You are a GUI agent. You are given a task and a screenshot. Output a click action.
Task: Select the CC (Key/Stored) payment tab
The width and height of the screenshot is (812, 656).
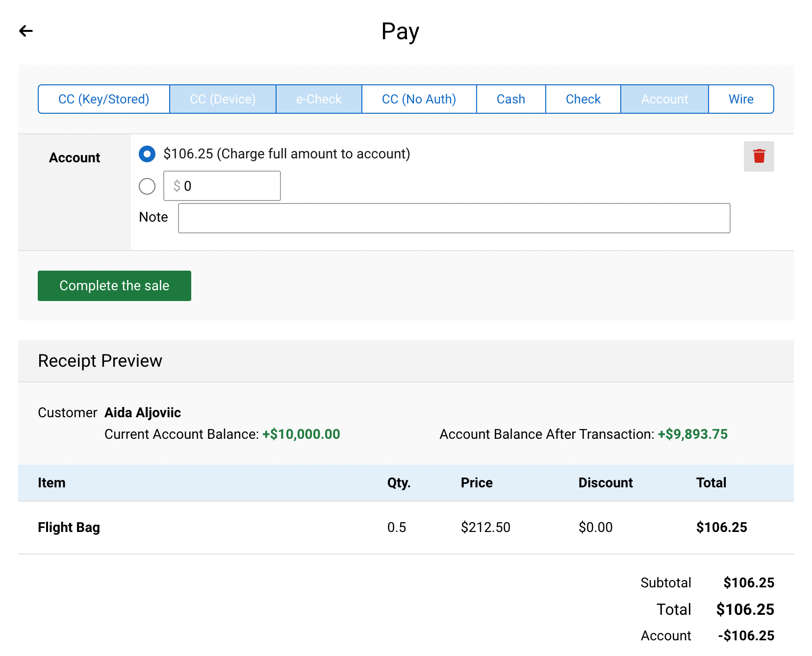104,99
